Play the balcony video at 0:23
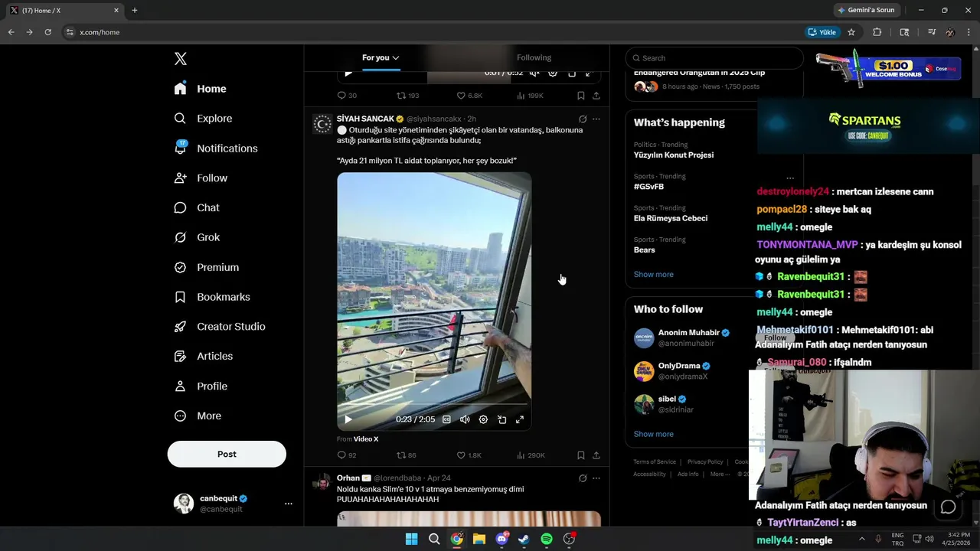Viewport: 980px width, 551px height. (x=348, y=419)
